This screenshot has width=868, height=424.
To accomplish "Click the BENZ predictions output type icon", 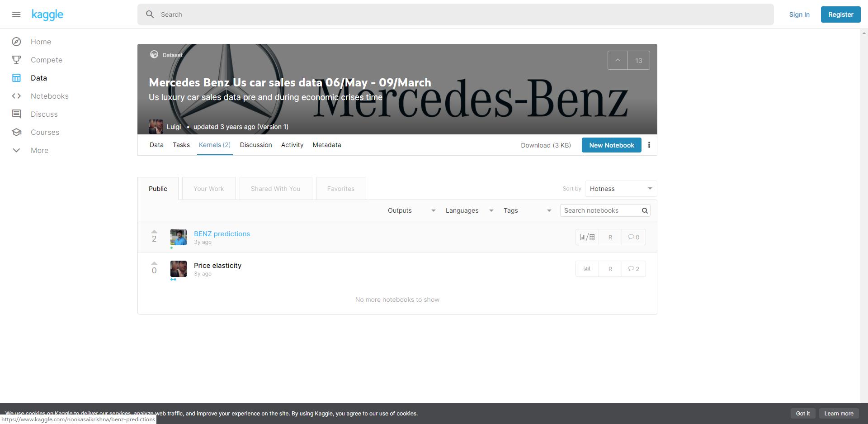I will tap(587, 237).
